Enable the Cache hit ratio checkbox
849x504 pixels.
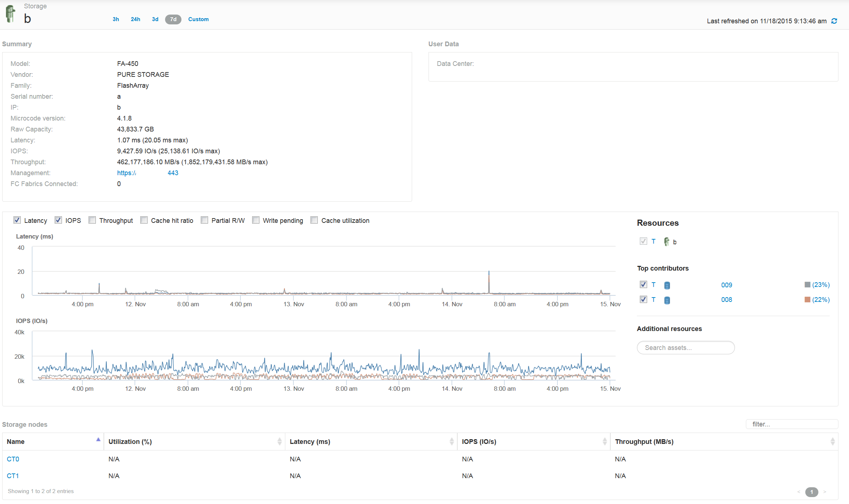144,220
